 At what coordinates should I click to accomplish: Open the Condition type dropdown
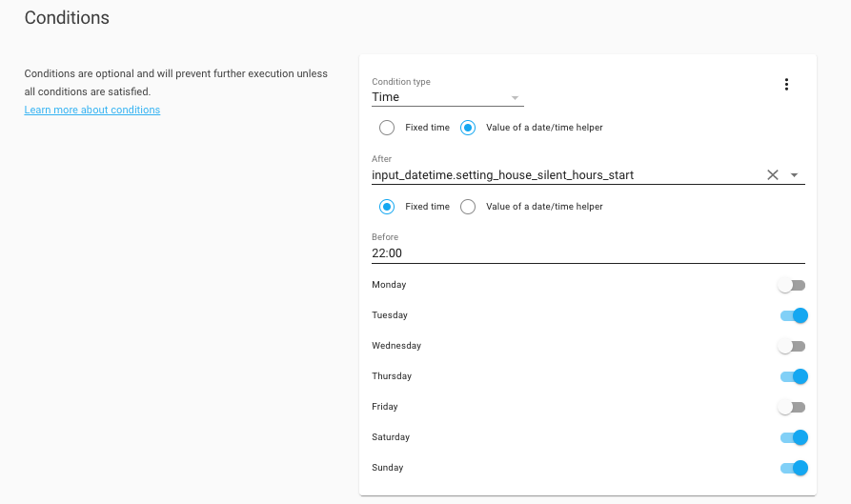click(x=515, y=97)
